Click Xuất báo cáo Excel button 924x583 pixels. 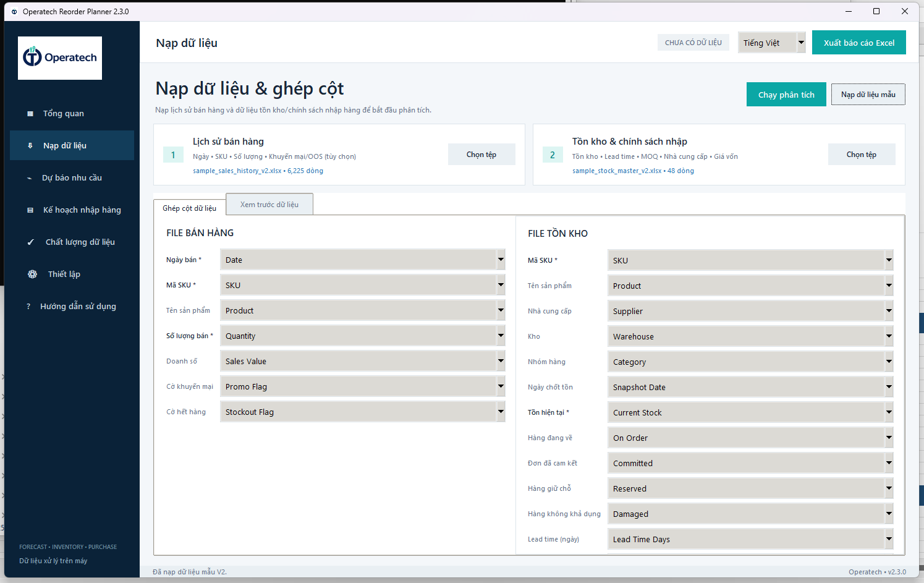point(859,43)
